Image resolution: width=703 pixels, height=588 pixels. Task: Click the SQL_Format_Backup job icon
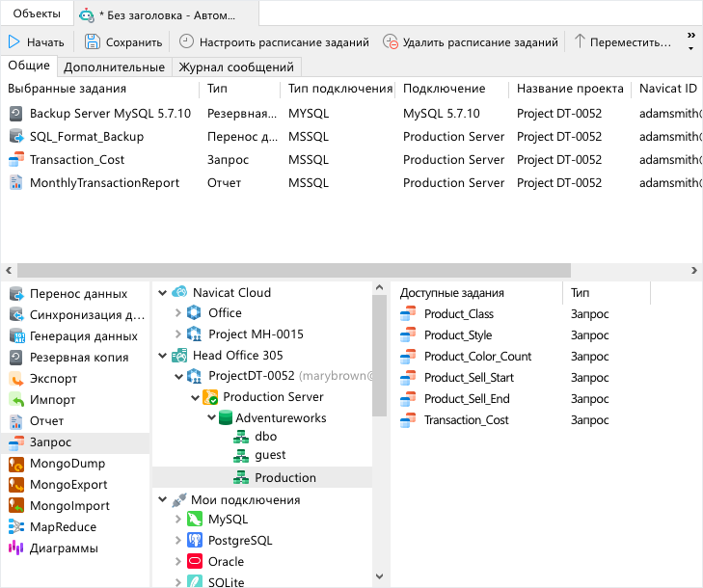(x=16, y=136)
